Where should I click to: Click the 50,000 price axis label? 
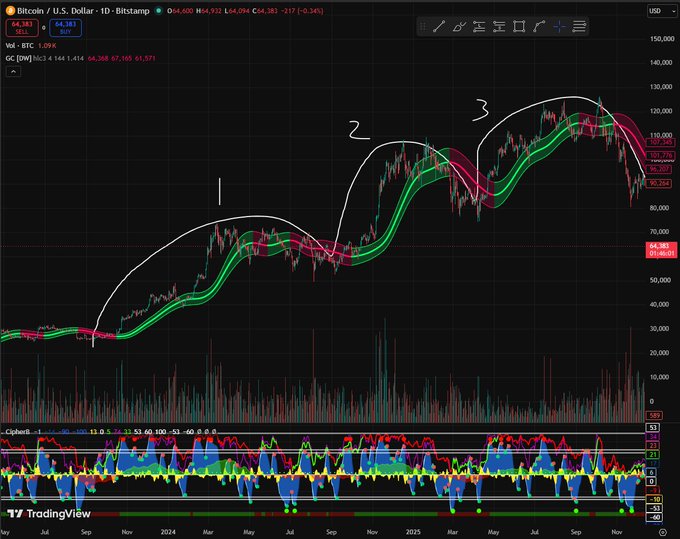(660, 280)
